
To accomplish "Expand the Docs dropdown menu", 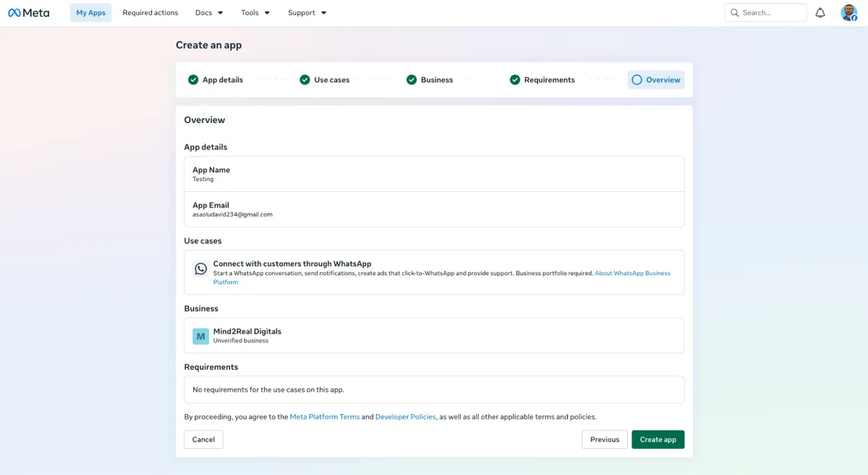I will (x=209, y=12).
